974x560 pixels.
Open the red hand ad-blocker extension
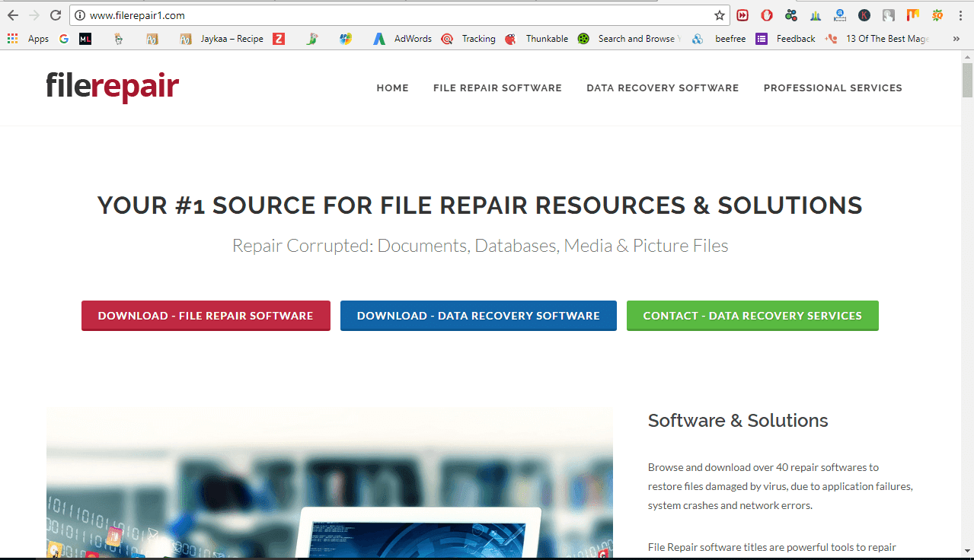pyautogui.click(x=767, y=15)
